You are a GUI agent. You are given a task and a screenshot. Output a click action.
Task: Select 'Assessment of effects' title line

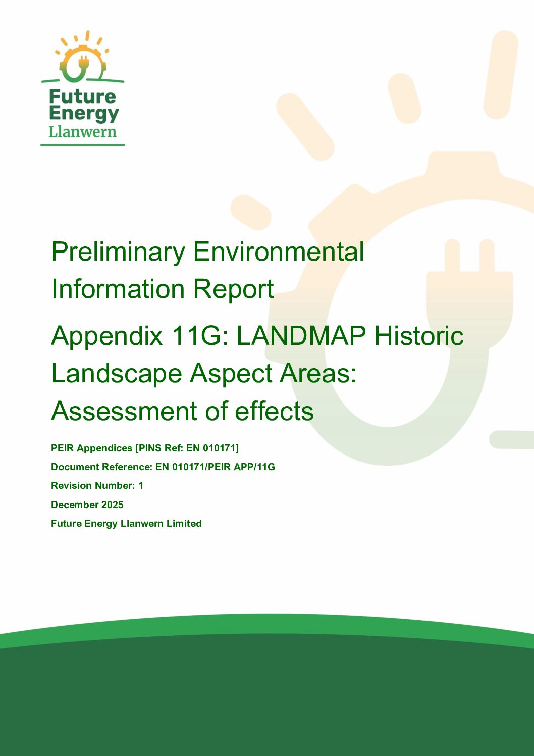(x=183, y=411)
